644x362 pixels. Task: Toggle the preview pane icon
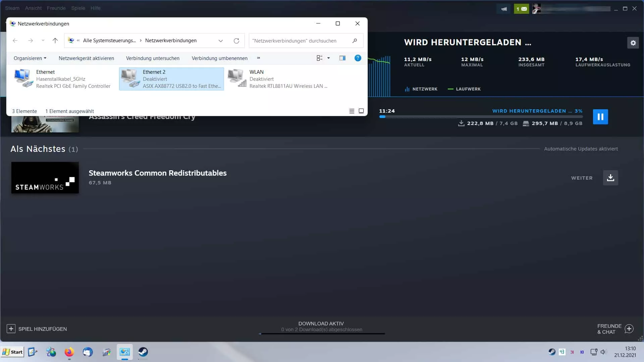tap(342, 58)
